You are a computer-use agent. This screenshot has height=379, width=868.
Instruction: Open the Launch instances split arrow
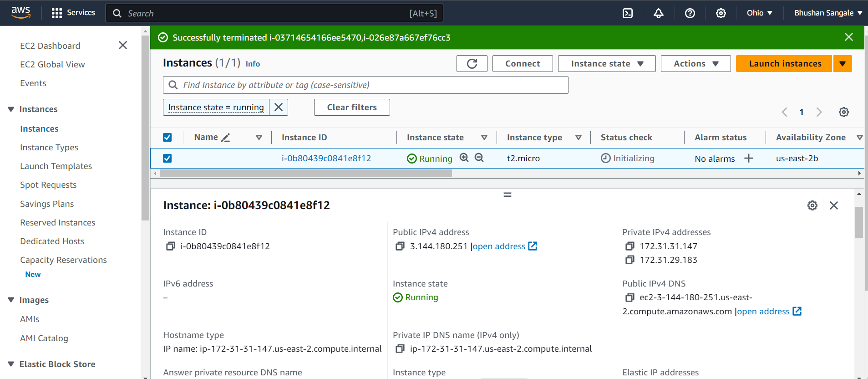(843, 64)
